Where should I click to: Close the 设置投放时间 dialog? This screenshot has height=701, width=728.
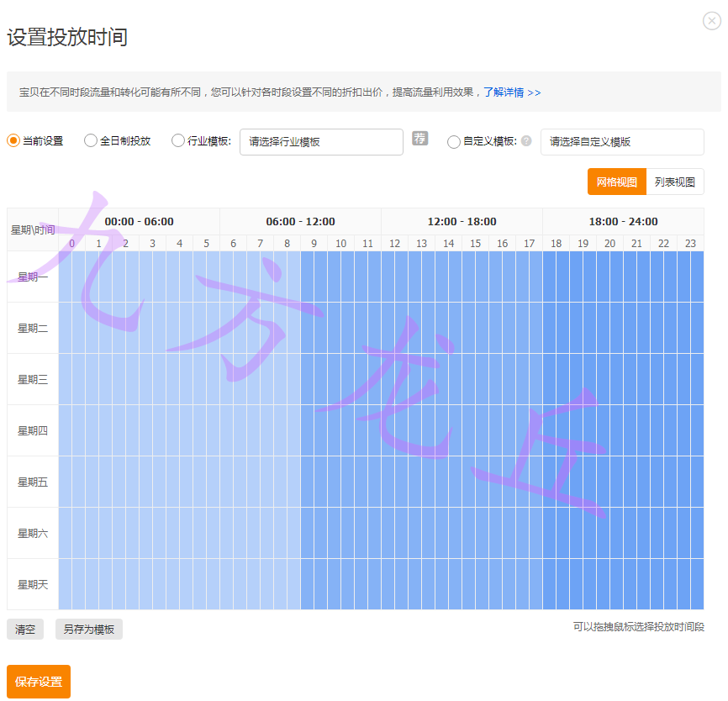click(712, 21)
